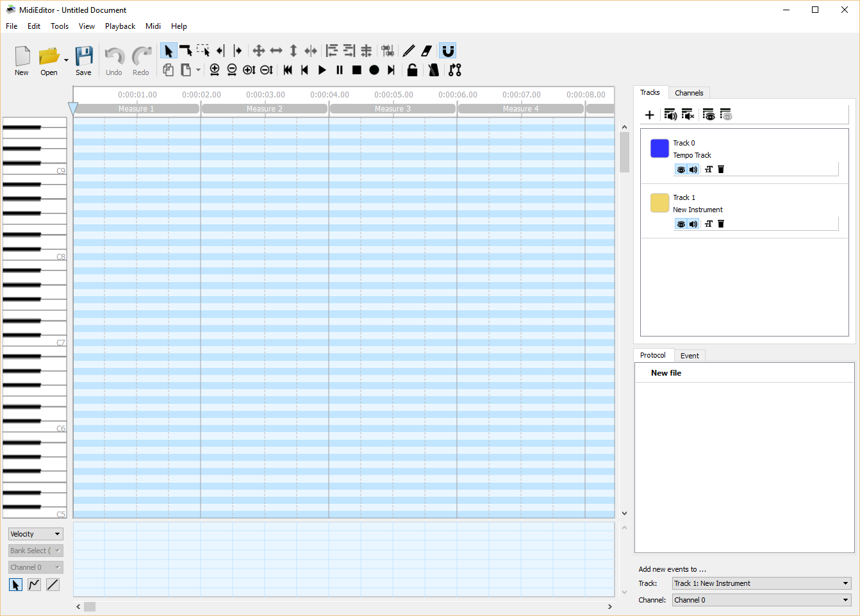860x616 pixels.
Task: Toggle the magnet snap button
Action: 448,51
